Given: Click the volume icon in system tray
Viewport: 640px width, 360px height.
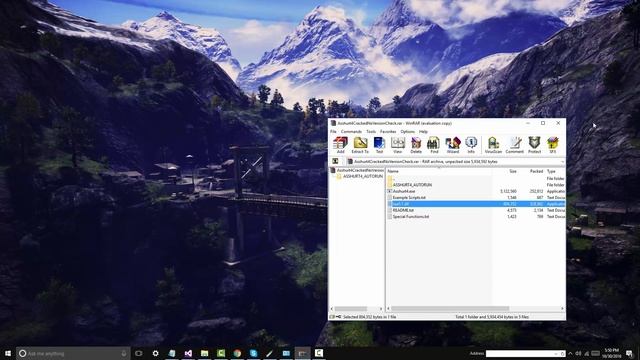Looking at the screenshot, I should pos(578,353).
